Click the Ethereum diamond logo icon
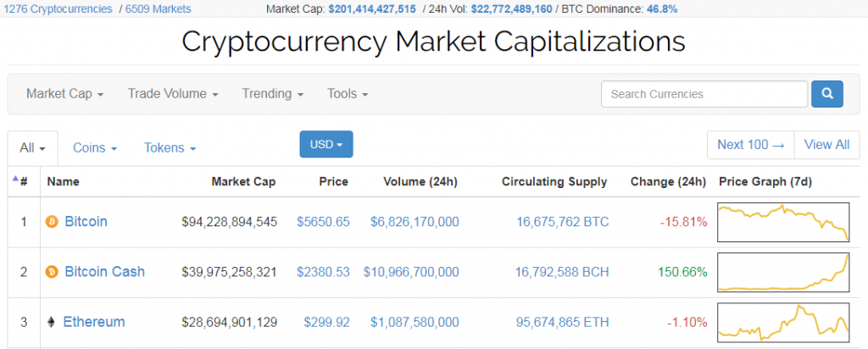Image resolution: width=868 pixels, height=349 pixels. click(x=51, y=322)
